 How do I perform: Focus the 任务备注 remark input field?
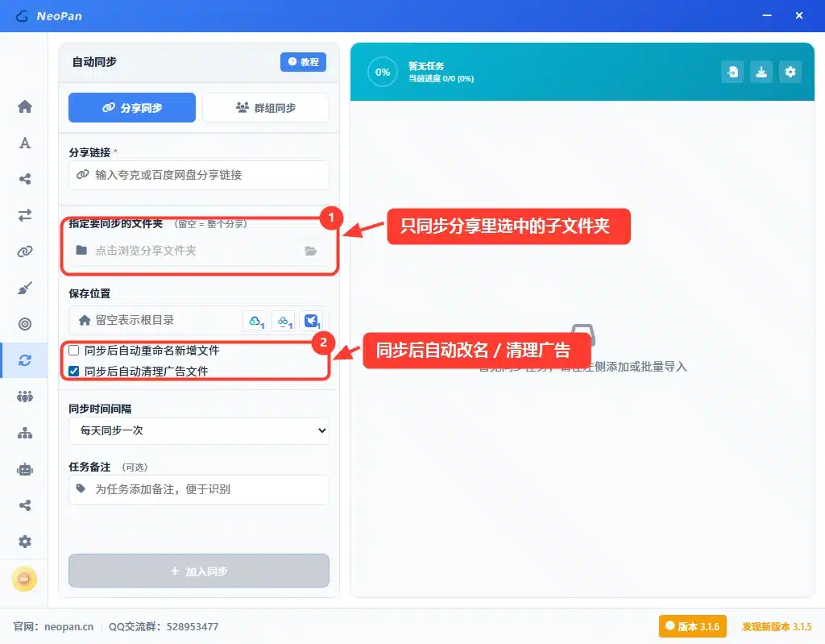[x=199, y=490]
